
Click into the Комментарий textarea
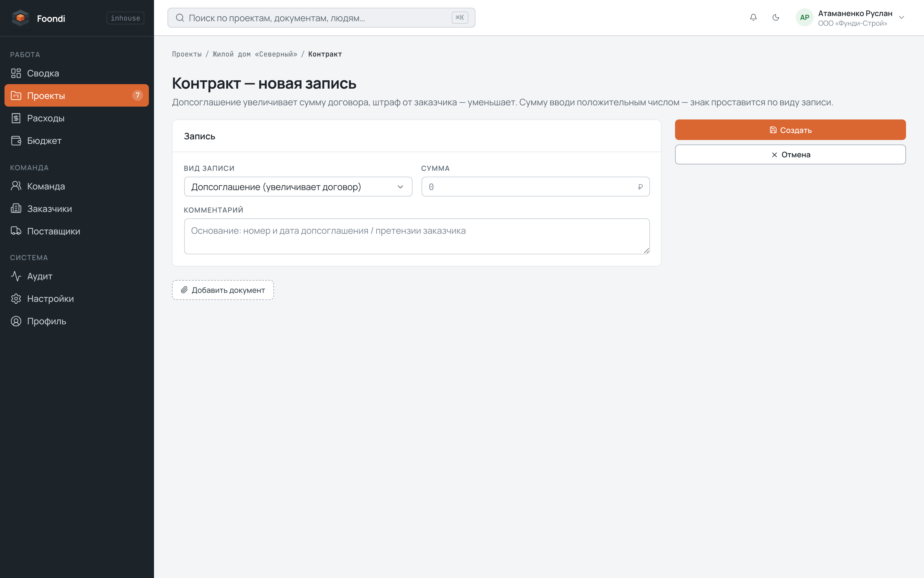pos(416,236)
